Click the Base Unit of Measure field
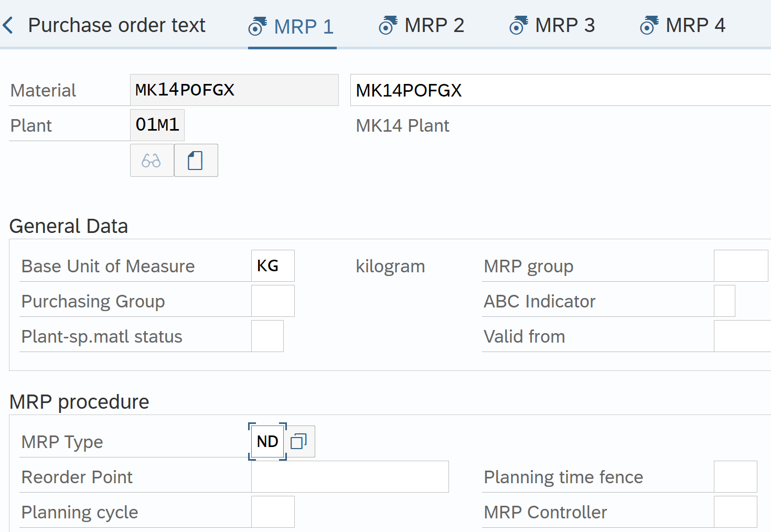771x532 pixels. click(273, 266)
